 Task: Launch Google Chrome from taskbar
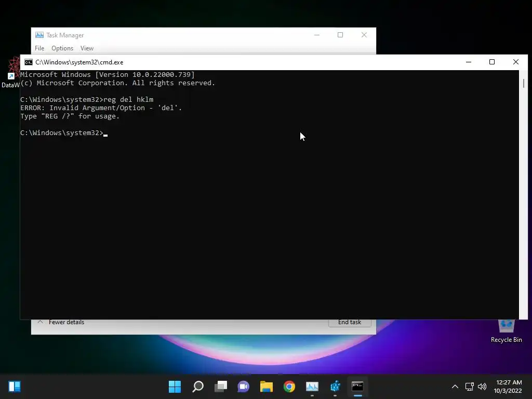[289, 387]
